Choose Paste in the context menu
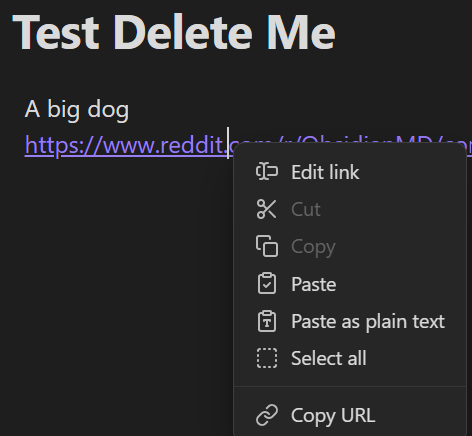The image size is (472, 436). click(350, 284)
